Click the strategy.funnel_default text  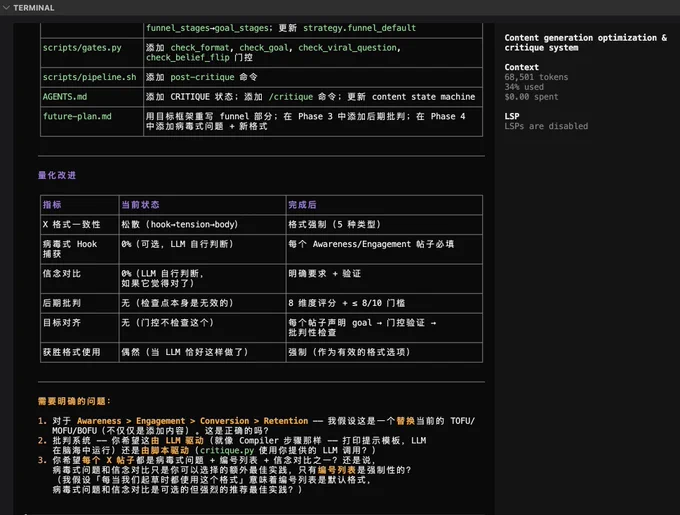coord(359,28)
